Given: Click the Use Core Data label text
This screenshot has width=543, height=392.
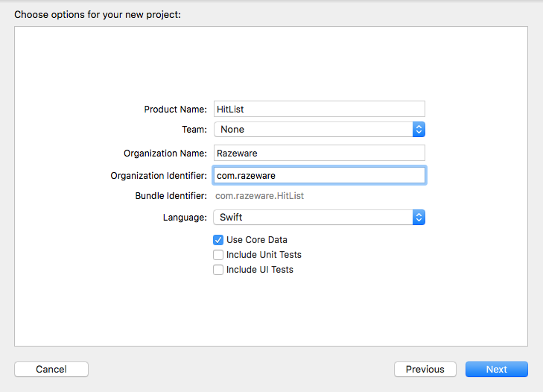Looking at the screenshot, I should pyautogui.click(x=257, y=240).
